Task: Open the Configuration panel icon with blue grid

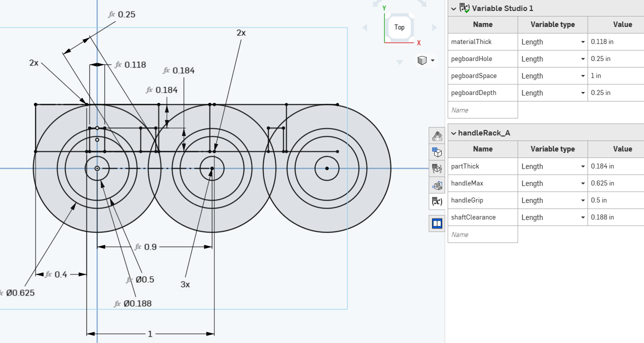Action: (x=437, y=152)
